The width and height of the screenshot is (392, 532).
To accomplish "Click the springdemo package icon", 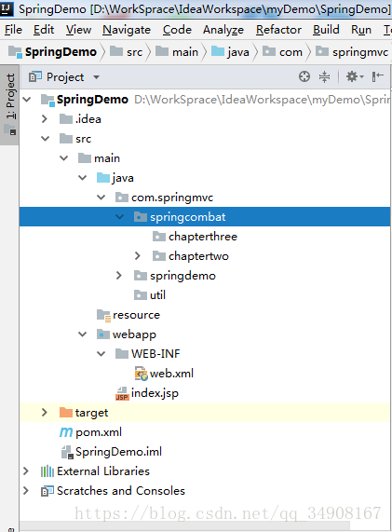I will pyautogui.click(x=141, y=276).
